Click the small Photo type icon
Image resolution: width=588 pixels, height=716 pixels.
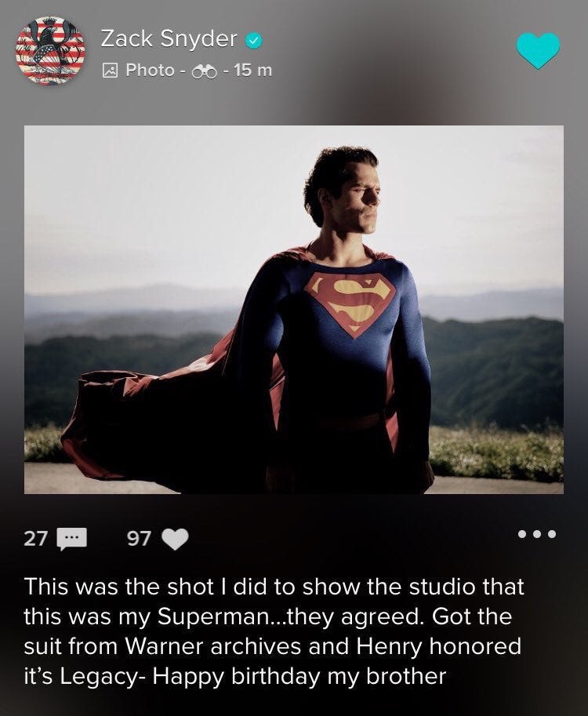tap(111, 71)
